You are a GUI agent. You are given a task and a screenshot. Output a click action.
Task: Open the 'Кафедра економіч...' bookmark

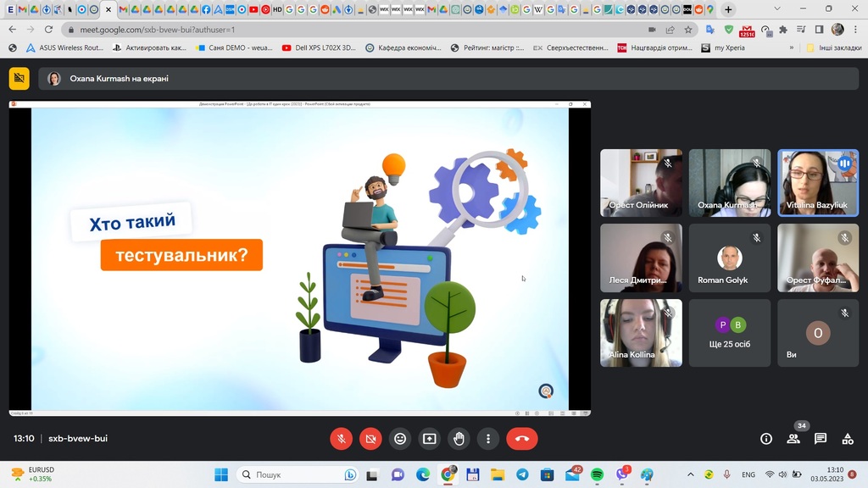coord(403,48)
